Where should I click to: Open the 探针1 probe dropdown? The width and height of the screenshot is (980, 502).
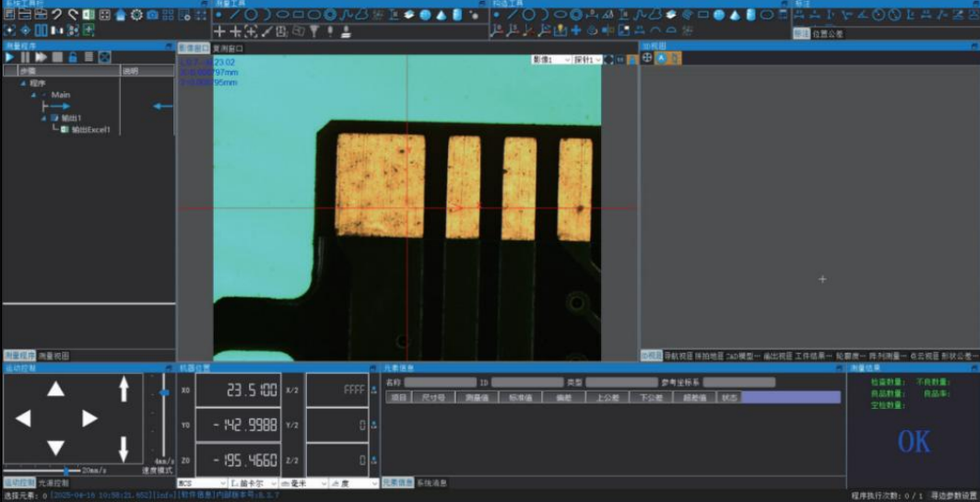tap(587, 59)
